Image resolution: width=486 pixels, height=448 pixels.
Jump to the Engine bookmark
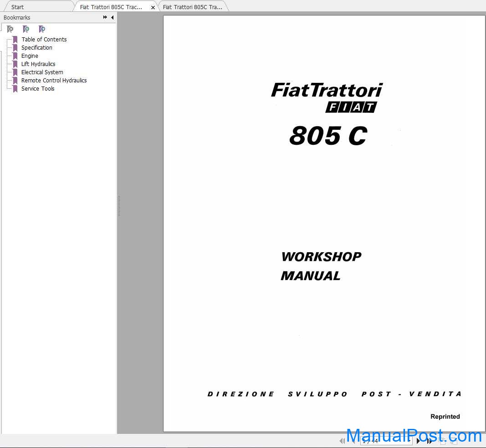[30, 56]
